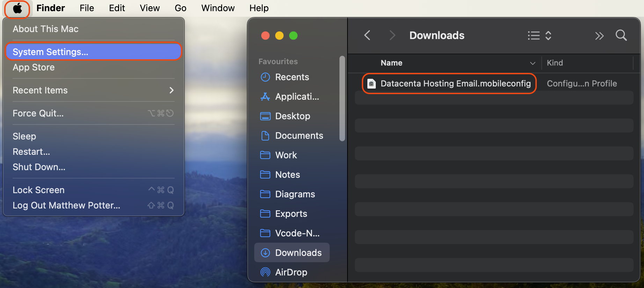Choose System Settings... from Apple menu
The height and width of the screenshot is (288, 644).
coord(94,52)
